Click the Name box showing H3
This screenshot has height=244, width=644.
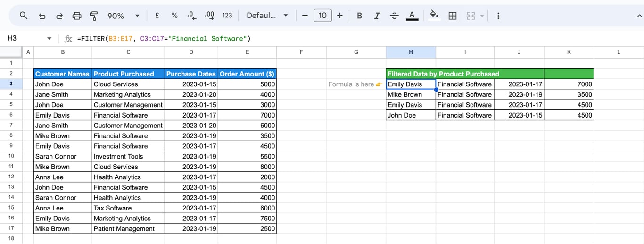(25, 38)
